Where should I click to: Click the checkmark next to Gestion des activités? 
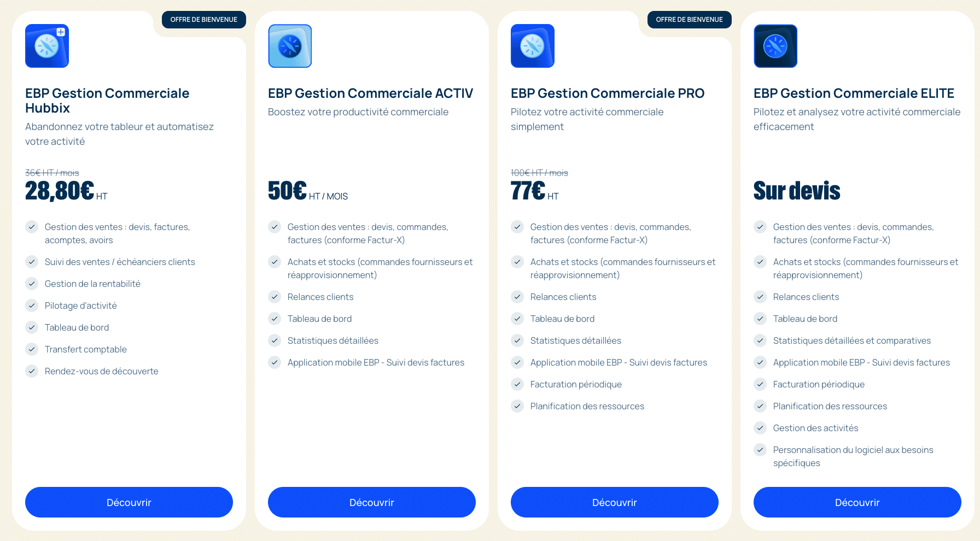[760, 428]
